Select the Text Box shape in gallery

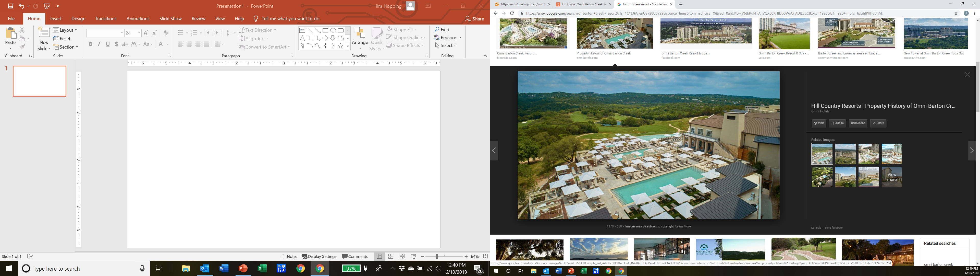coord(302,30)
